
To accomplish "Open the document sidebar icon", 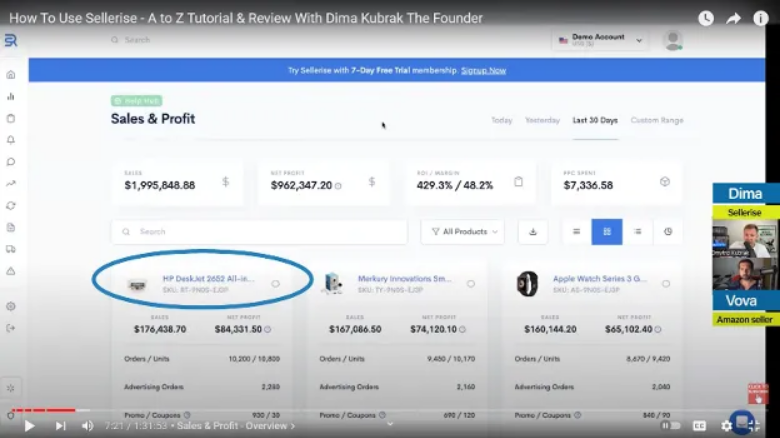I will 10,227.
